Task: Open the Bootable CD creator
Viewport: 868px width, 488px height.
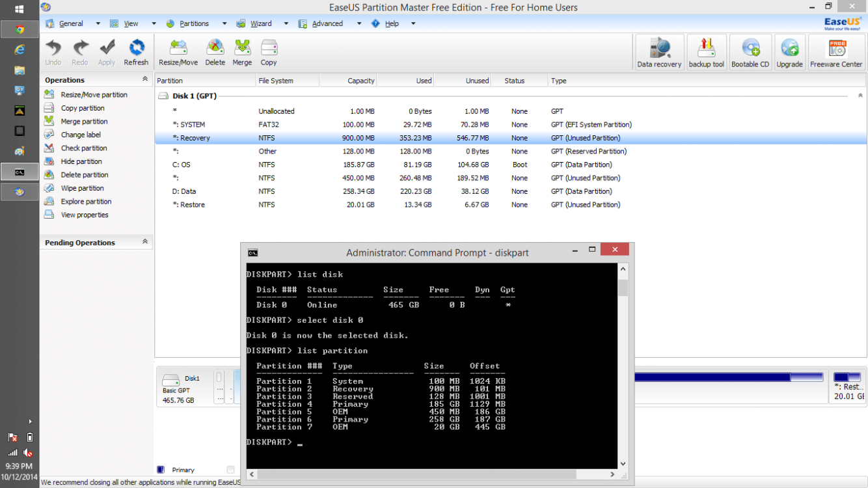Action: click(750, 52)
